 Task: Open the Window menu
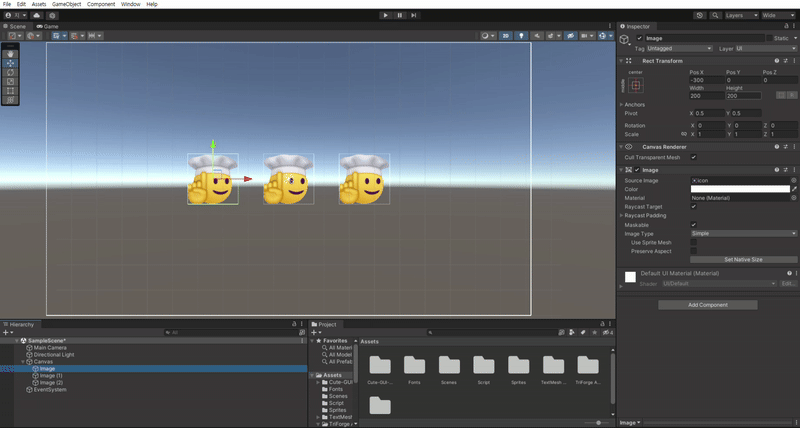tap(131, 4)
